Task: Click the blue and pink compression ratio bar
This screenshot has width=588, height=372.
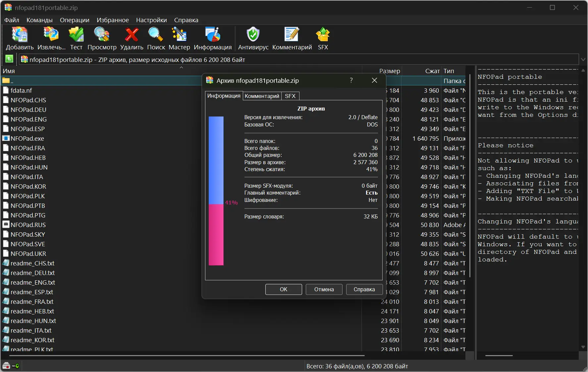Action: 216,191
